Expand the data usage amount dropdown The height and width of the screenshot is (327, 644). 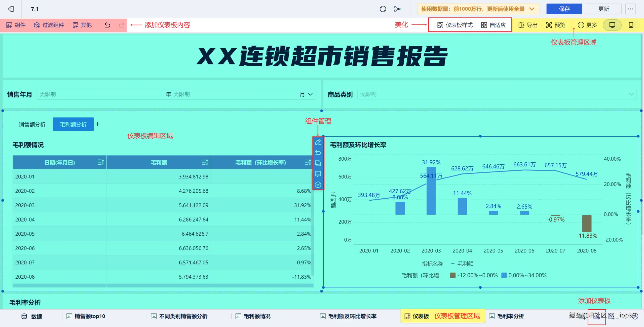click(532, 9)
